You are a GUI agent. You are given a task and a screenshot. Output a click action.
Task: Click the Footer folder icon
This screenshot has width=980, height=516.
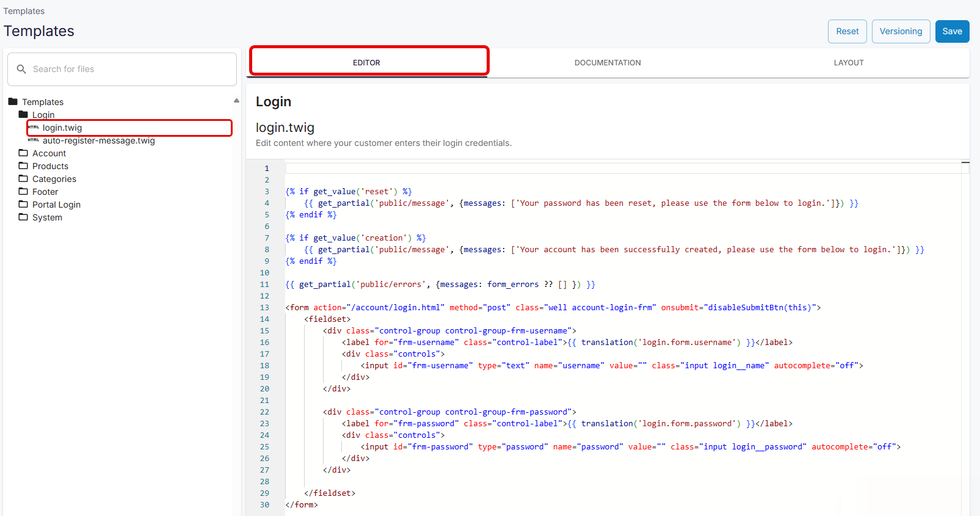[x=23, y=191]
